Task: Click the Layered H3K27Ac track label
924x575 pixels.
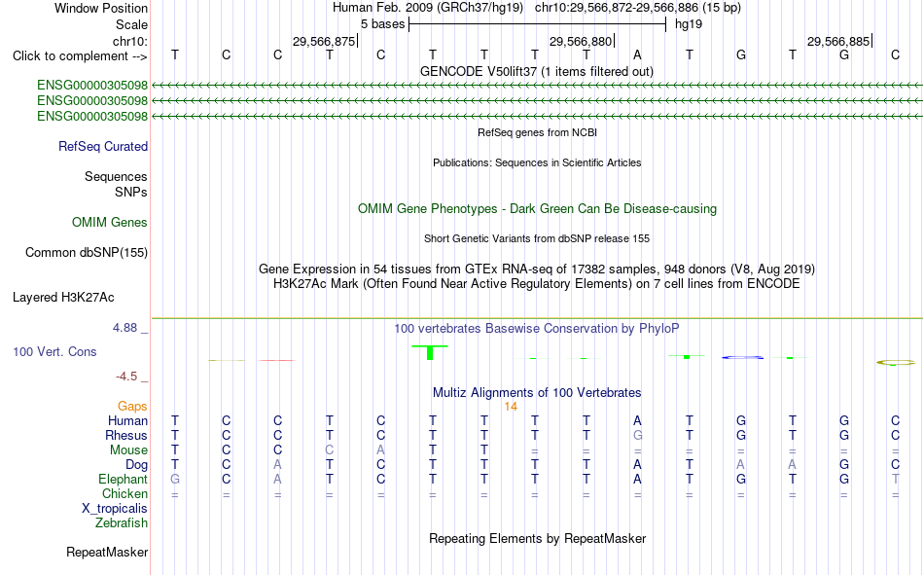Action: pyautogui.click(x=63, y=298)
